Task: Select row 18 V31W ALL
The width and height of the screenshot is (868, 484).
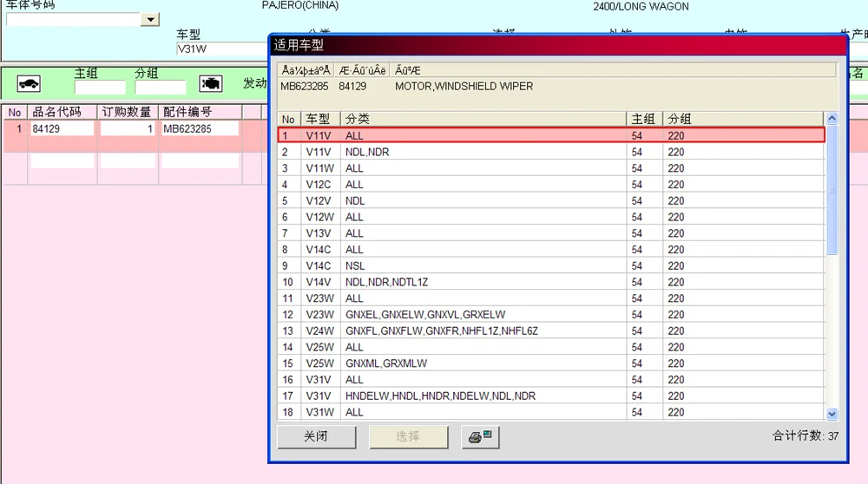Action: (551, 412)
